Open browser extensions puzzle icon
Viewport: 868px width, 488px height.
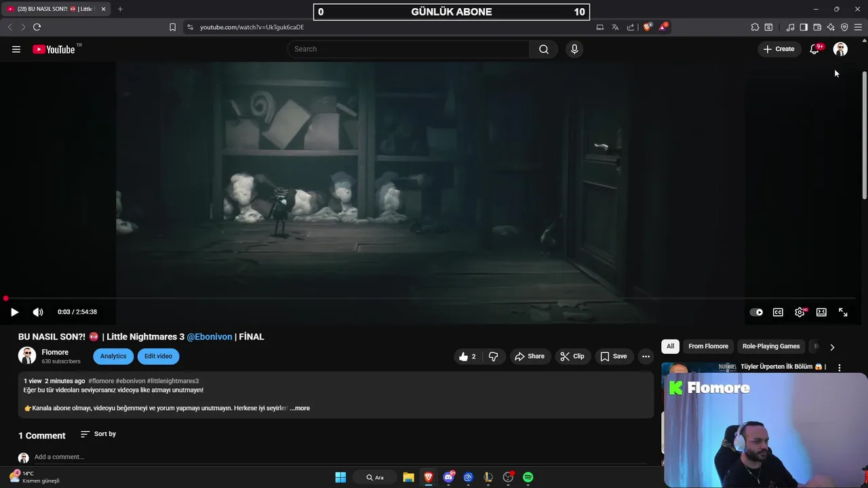point(755,27)
